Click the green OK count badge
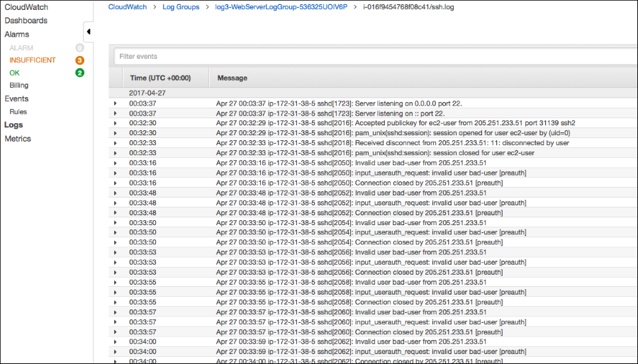The width and height of the screenshot is (638, 364). pos(79,73)
